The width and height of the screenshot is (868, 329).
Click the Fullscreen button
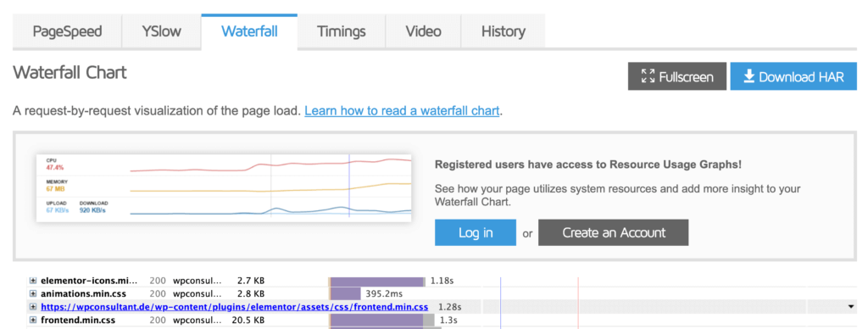click(677, 76)
